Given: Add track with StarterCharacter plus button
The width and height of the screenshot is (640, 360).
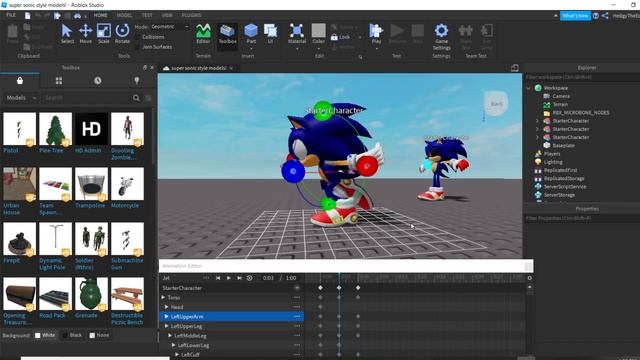Looking at the screenshot, I should pyautogui.click(x=297, y=288).
